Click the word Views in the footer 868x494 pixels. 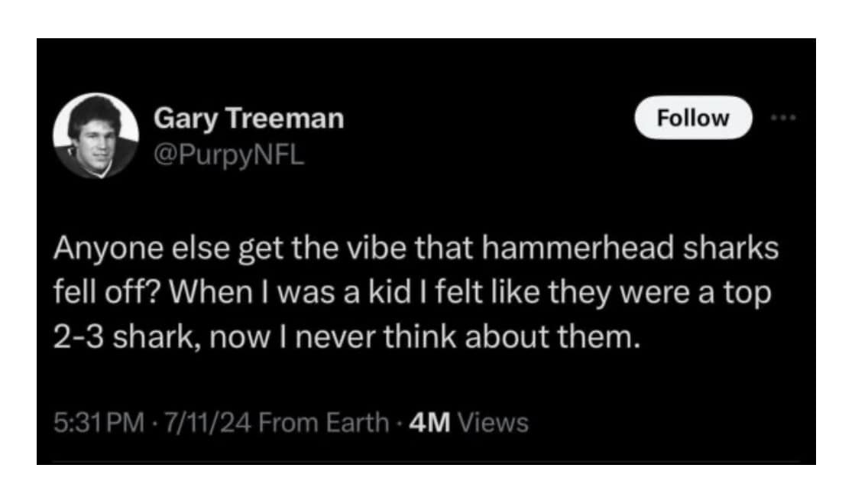point(494,421)
